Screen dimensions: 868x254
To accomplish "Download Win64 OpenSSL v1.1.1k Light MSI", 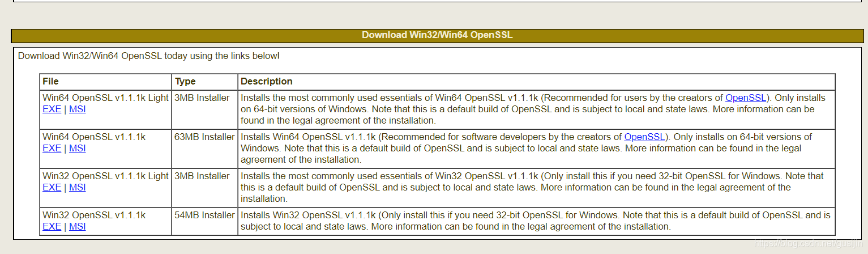I will 77,109.
